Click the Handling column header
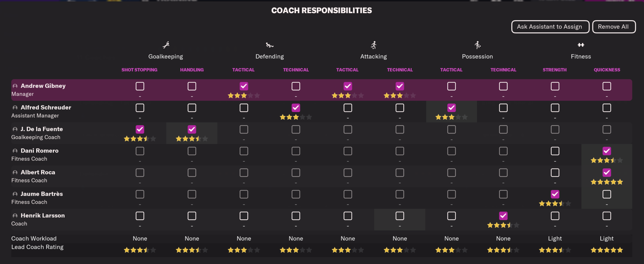Screen dimensions: 644x264 (192, 70)
